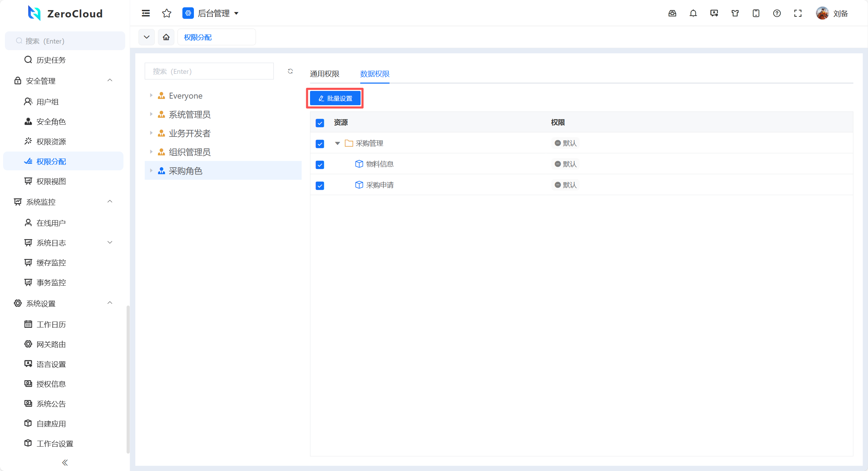Select the 系统管理员 role
Viewport: 868px width, 471px height.
point(190,114)
